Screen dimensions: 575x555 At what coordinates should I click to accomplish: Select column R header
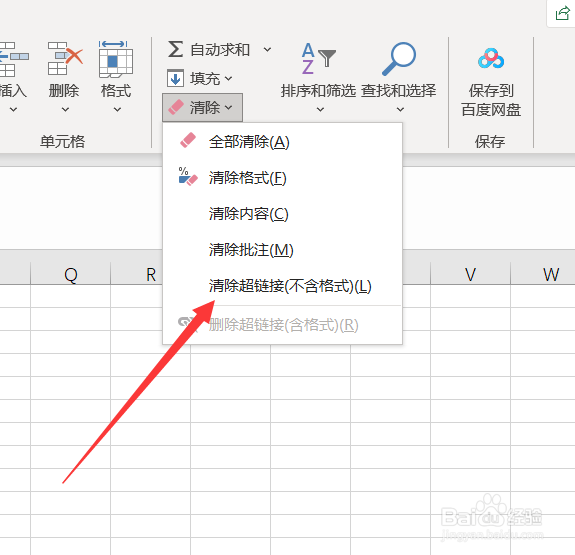[x=136, y=274]
